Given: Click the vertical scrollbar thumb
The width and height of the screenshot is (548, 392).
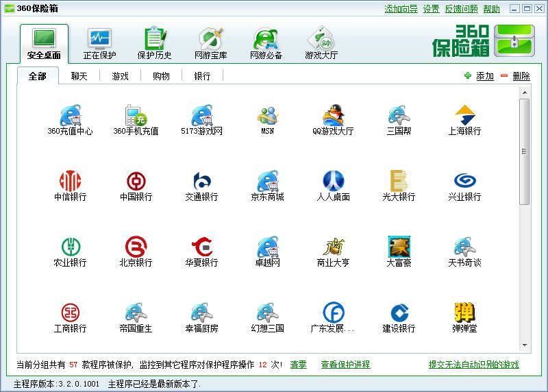Looking at the screenshot, I should [524, 151].
